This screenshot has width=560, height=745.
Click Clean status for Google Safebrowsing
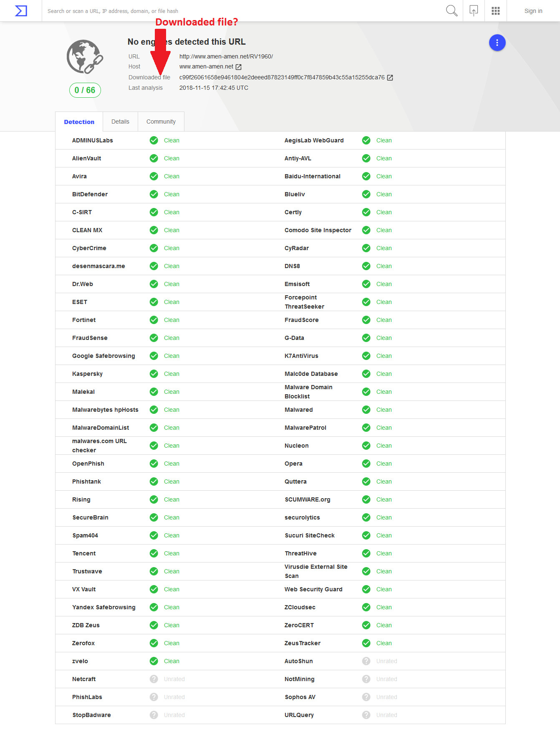[x=172, y=356]
